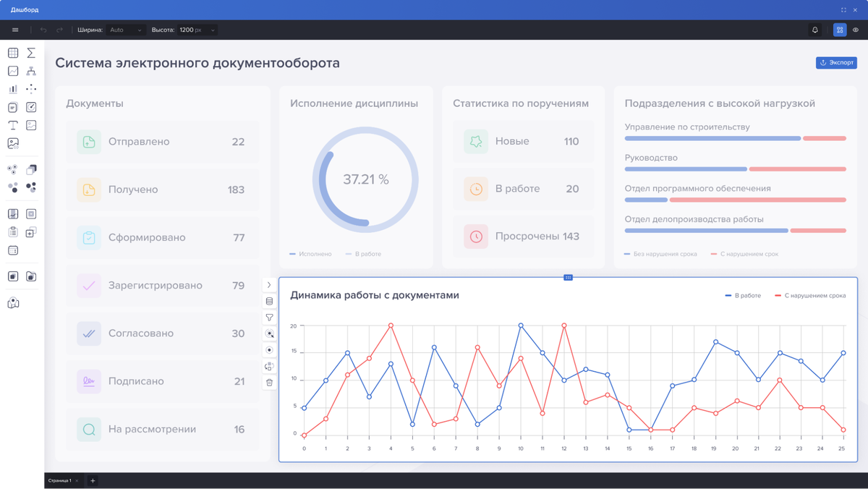Toggle the 'С нарушением срока' legend series
Screen dimensions: 868x489
810,296
